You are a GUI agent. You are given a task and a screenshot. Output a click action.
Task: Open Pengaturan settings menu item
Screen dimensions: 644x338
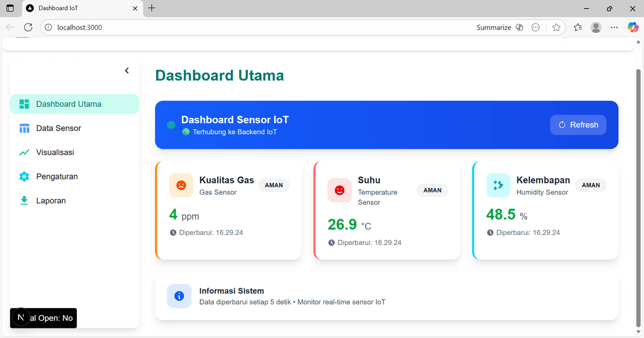[x=75, y=176]
